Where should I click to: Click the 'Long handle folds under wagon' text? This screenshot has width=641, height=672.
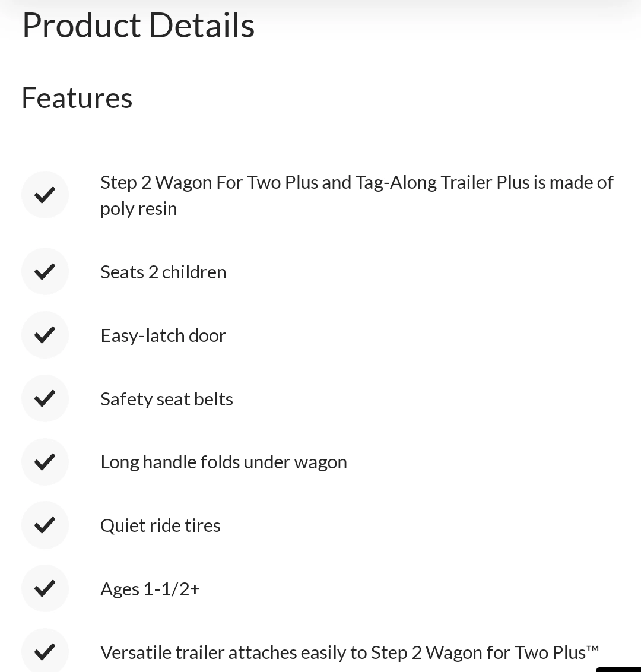point(224,463)
